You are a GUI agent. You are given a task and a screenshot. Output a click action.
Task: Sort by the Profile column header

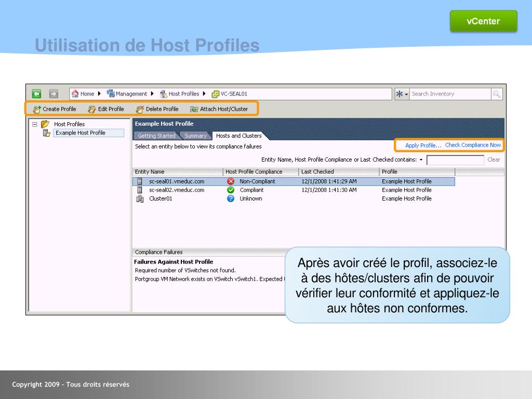[x=417, y=171]
